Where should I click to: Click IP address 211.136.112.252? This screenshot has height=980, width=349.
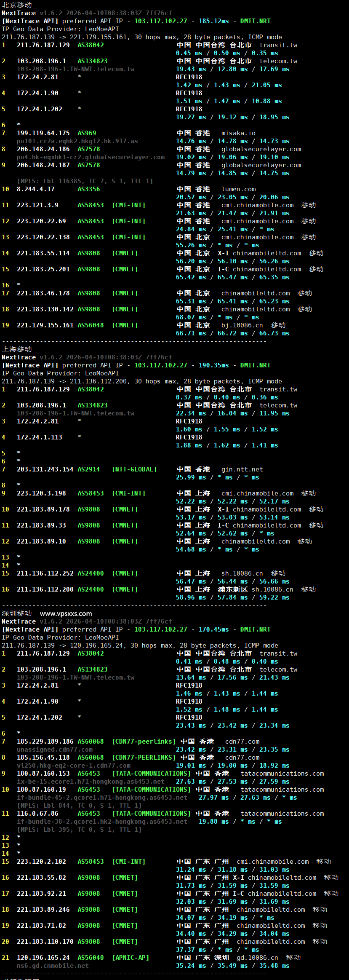click(x=45, y=573)
